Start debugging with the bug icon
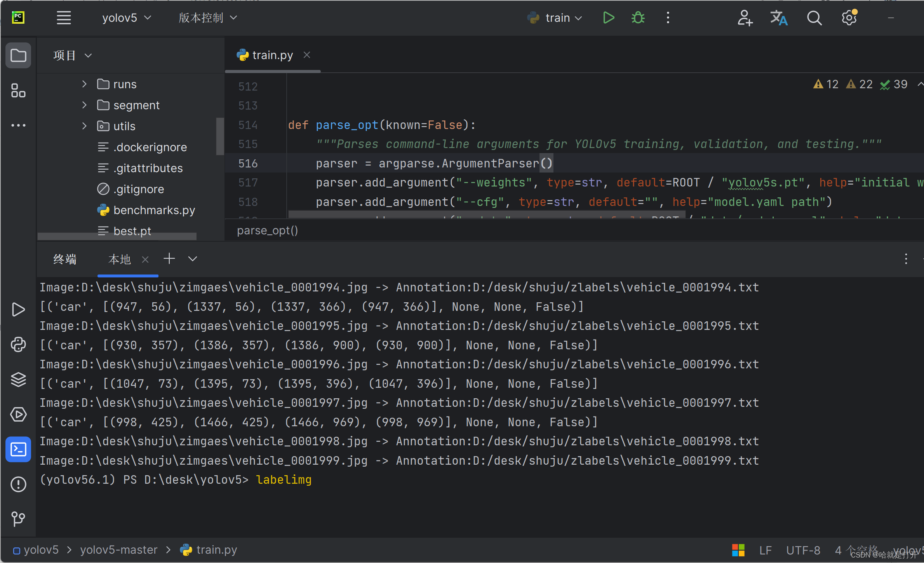 click(x=638, y=18)
